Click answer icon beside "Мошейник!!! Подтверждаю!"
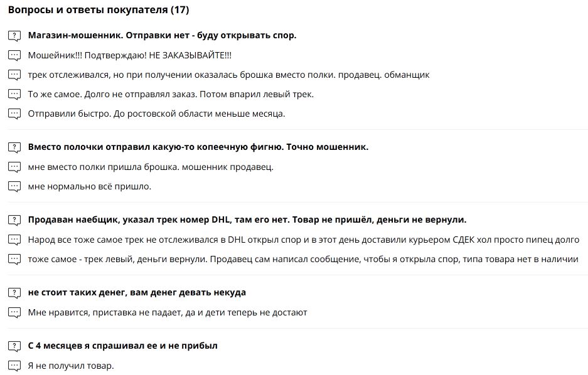 (14, 55)
